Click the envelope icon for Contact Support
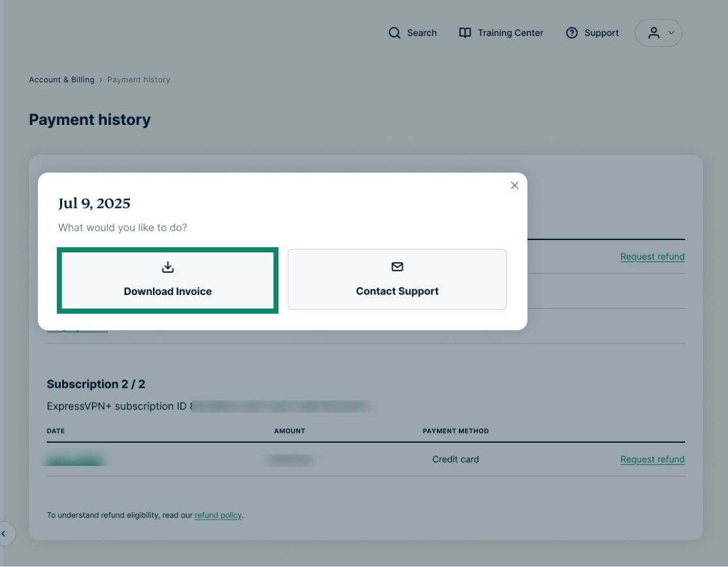 (x=397, y=267)
